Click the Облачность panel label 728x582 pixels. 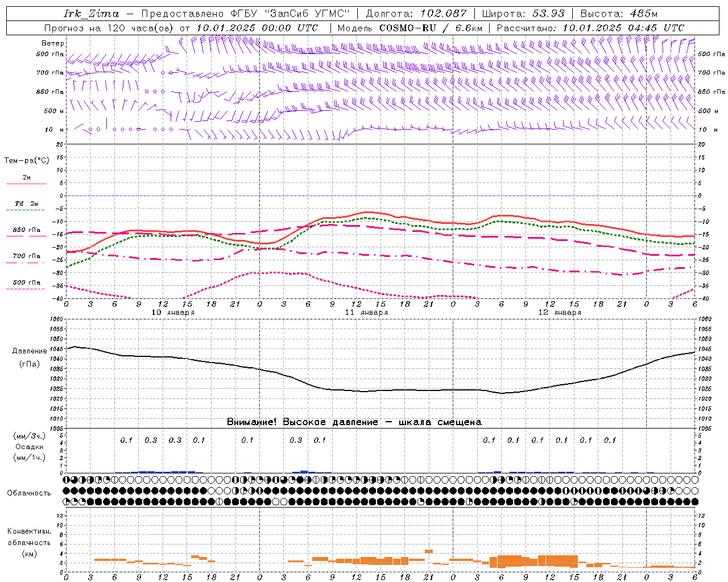click(29, 493)
